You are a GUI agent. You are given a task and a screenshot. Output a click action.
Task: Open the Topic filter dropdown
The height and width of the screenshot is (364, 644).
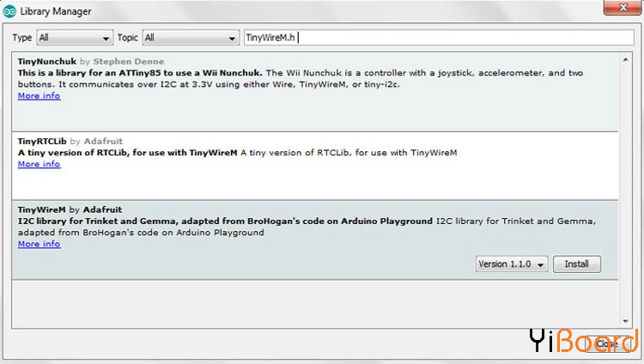tap(190, 38)
